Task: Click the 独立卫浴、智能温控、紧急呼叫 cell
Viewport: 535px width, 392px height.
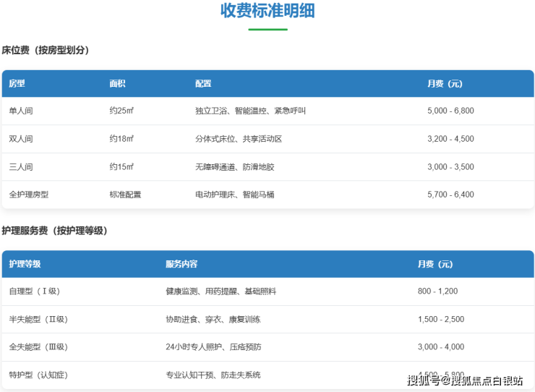Action: [250, 111]
